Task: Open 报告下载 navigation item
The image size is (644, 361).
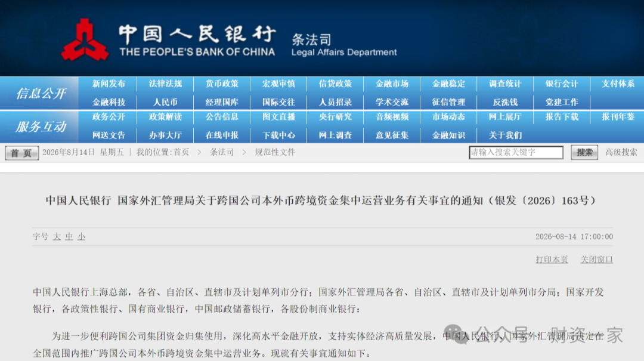Action: click(562, 117)
